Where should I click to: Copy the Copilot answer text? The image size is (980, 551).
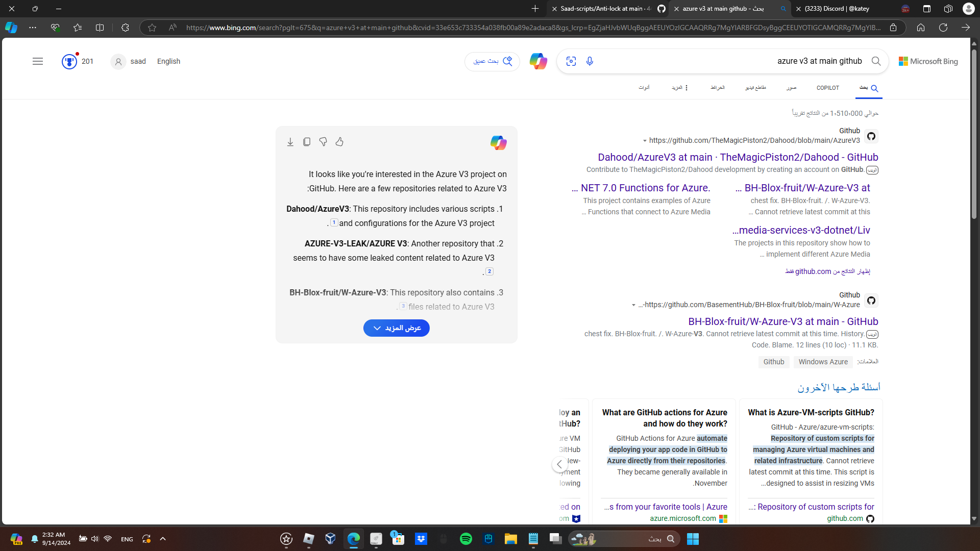pos(307,142)
